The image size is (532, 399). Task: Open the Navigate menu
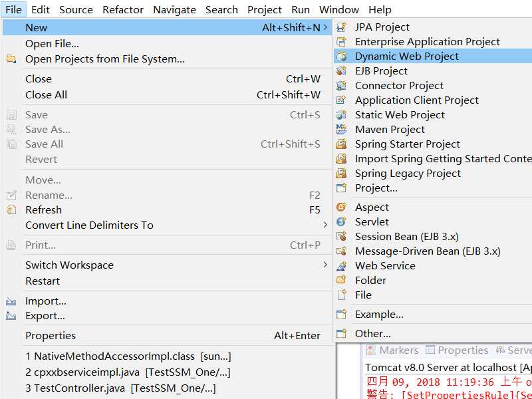[174, 9]
